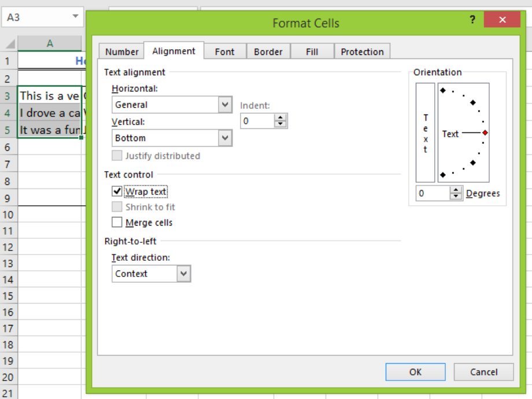532x399 pixels.
Task: Check the Justify distributed checkbox
Action: [x=116, y=156]
